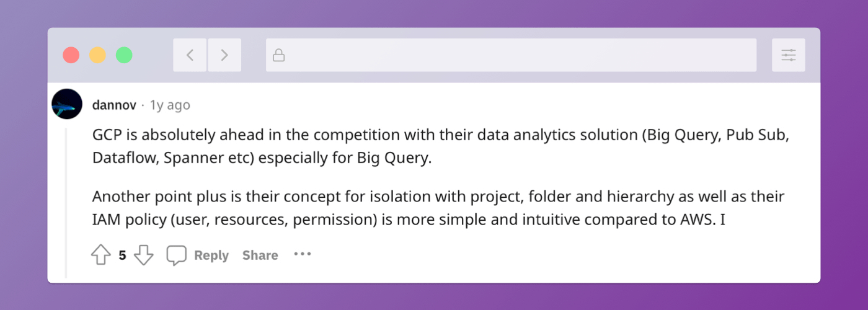The image size is (868, 310).
Task: Open dannov's avatar image
Action: pos(67,104)
